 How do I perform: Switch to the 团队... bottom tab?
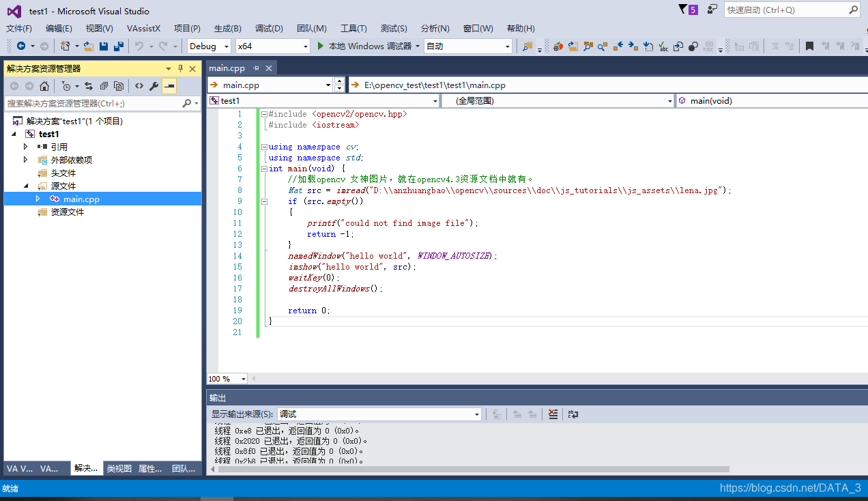[x=184, y=468]
